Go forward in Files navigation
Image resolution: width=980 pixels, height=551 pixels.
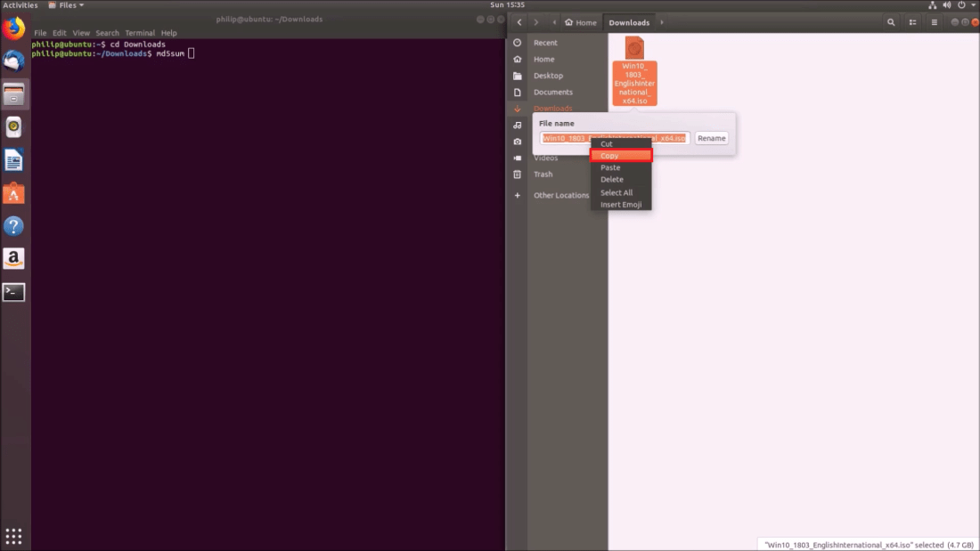(535, 22)
